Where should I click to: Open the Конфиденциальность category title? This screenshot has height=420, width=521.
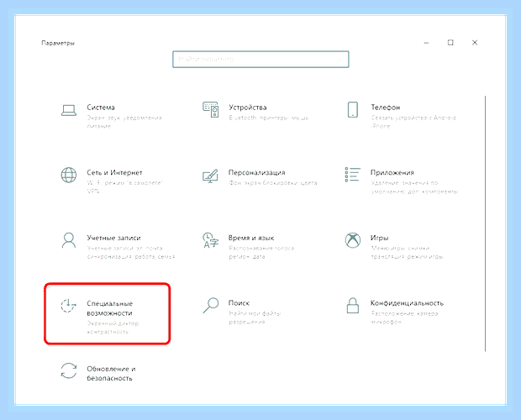407,302
